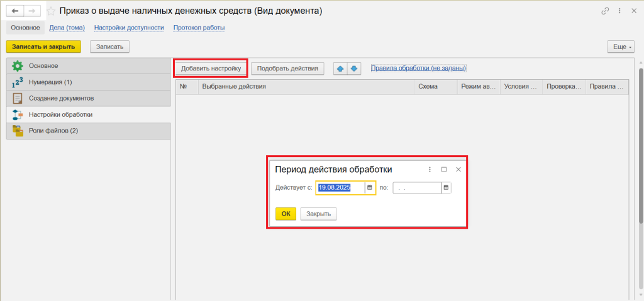Switch to 'Дела (тома)' tab

pyautogui.click(x=67, y=28)
